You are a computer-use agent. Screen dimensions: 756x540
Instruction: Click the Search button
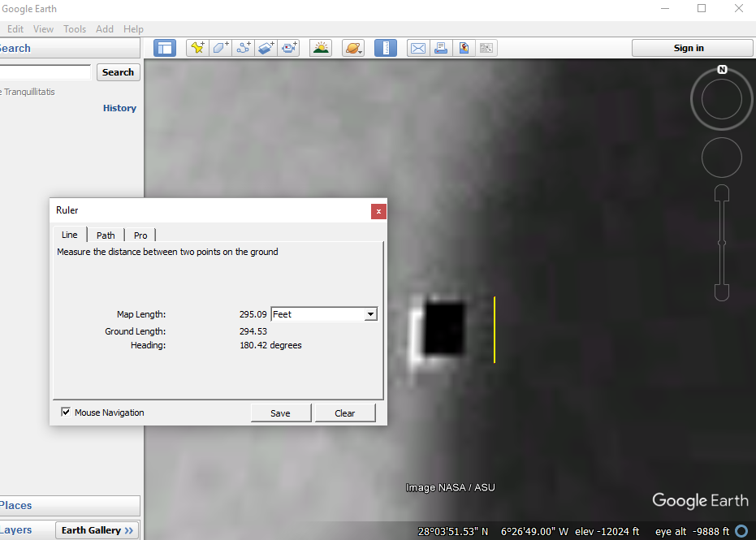click(118, 72)
